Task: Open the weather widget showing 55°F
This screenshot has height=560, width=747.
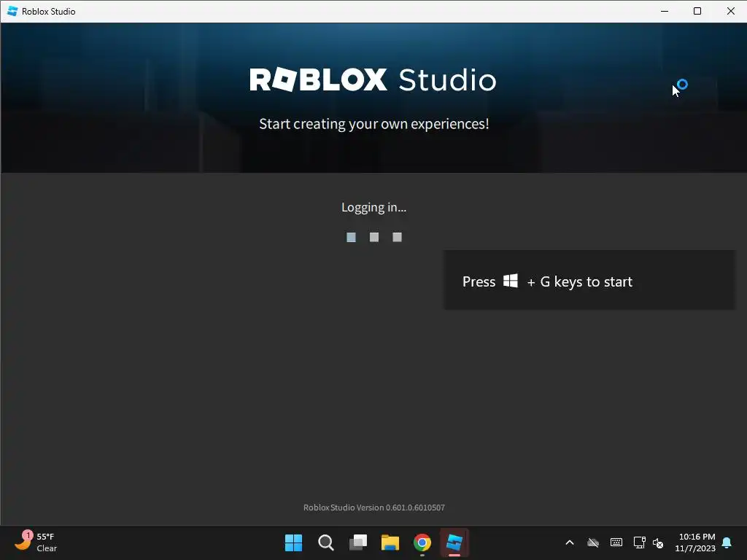Action: [36, 542]
